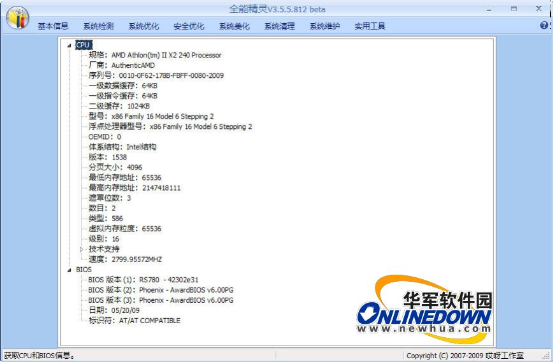
Task: Collapse the BIOS tree node
Action: 69,270
